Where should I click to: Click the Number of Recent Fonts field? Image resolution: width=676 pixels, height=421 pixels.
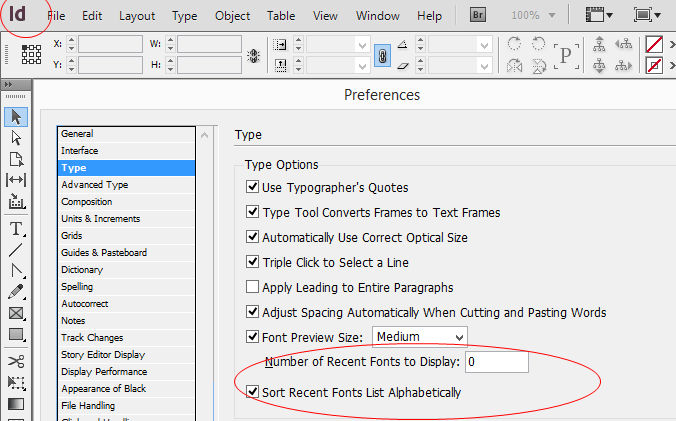click(x=497, y=362)
